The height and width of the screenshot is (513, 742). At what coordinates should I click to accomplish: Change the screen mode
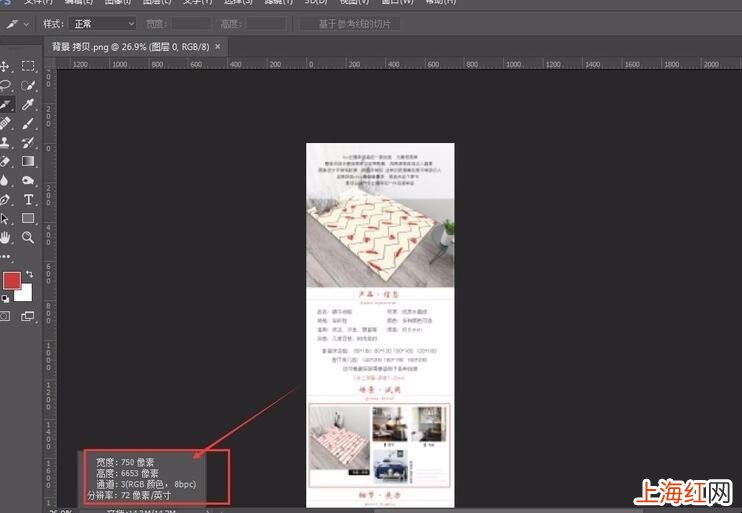coord(28,316)
